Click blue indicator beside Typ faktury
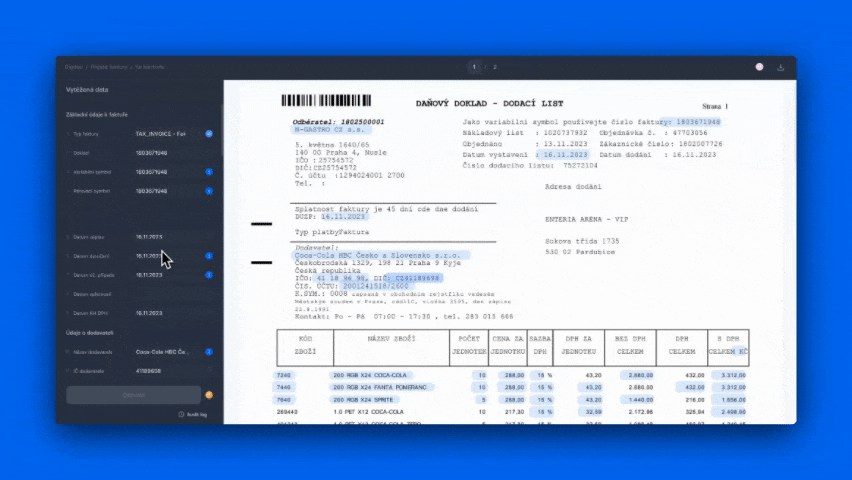 [x=209, y=134]
